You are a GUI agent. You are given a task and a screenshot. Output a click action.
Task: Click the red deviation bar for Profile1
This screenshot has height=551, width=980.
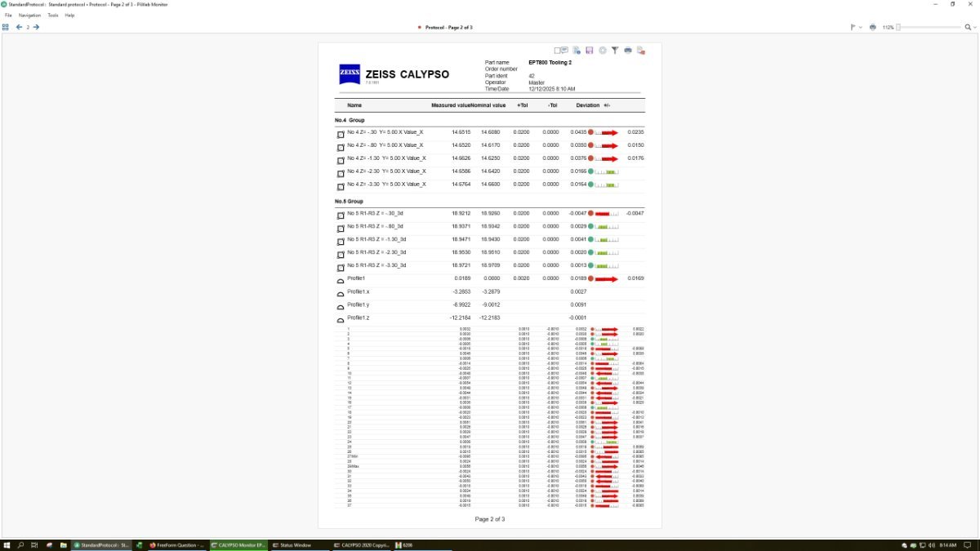605,278
